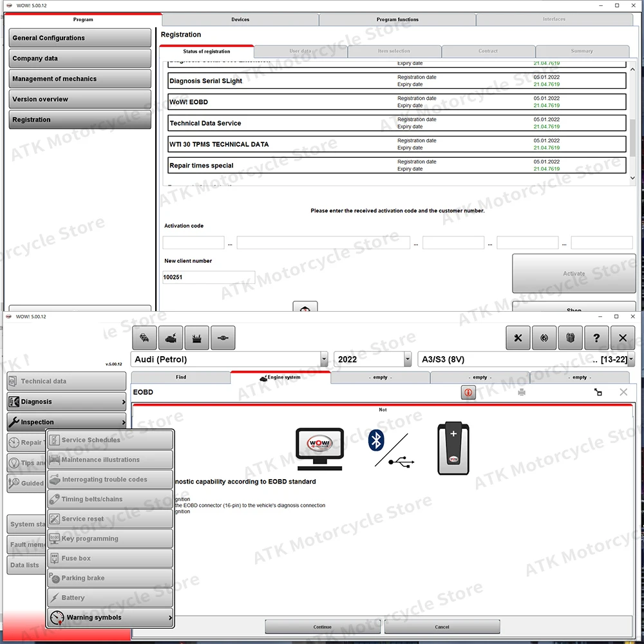Select the Engine system tab
This screenshot has width=644, height=644.
pos(281,377)
